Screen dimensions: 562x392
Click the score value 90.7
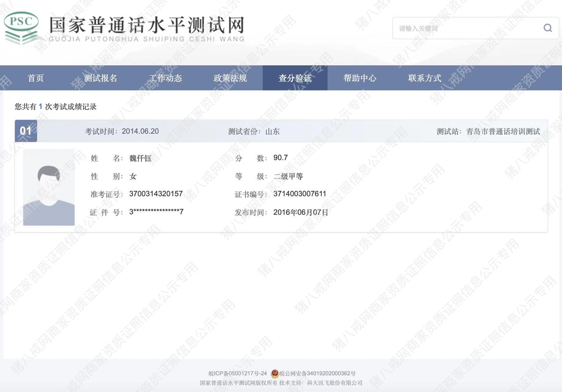point(280,158)
